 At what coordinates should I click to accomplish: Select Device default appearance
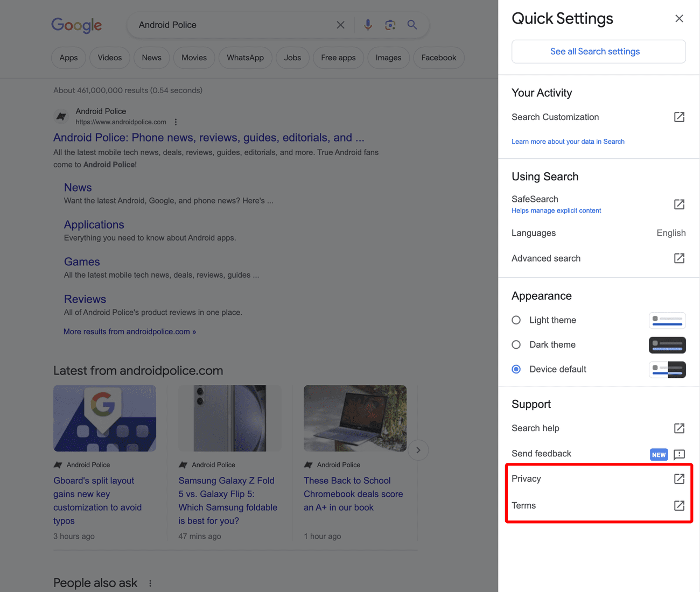(516, 369)
